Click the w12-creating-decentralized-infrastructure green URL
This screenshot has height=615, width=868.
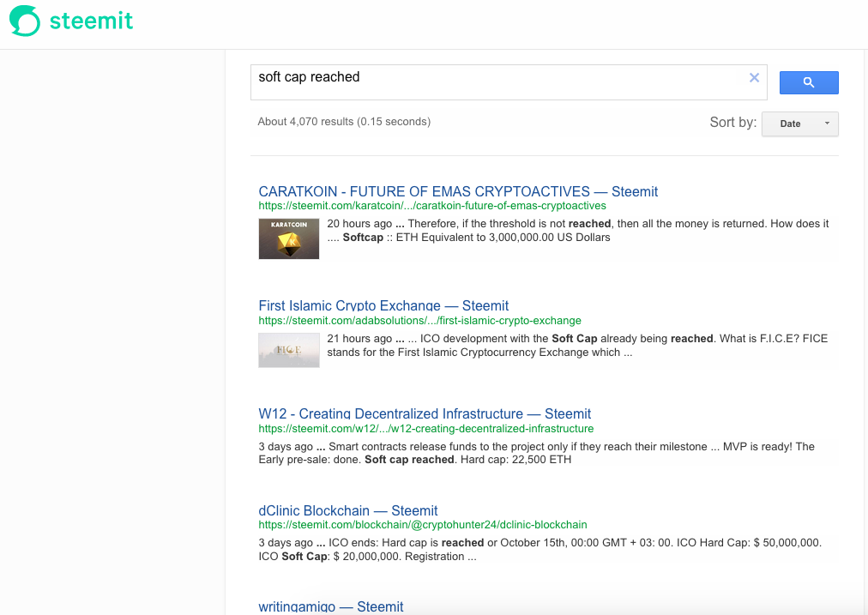point(425,429)
